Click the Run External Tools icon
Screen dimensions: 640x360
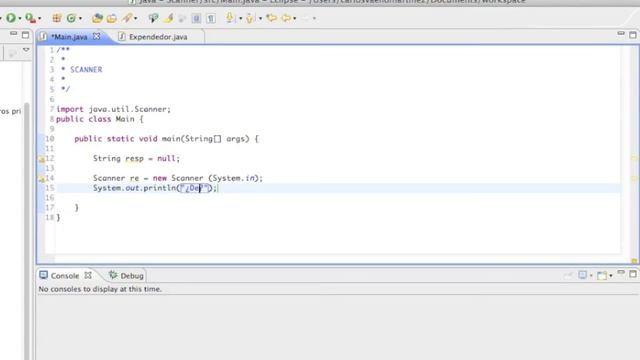[x=30, y=18]
